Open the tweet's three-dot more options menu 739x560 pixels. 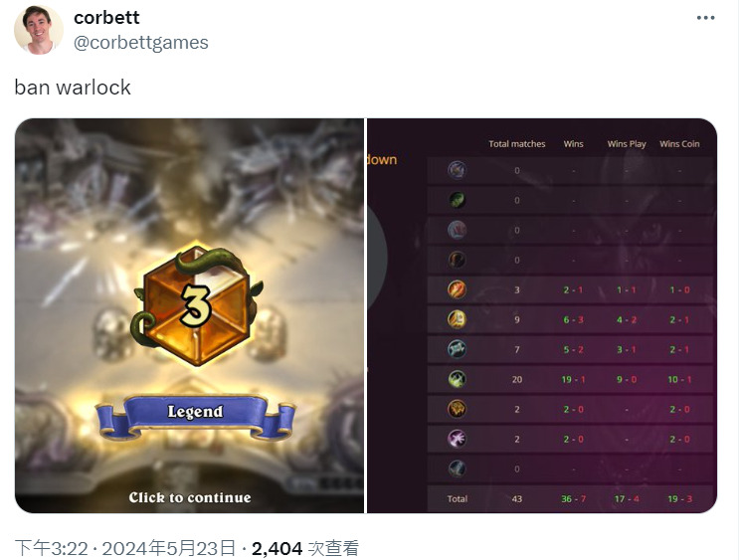705,18
